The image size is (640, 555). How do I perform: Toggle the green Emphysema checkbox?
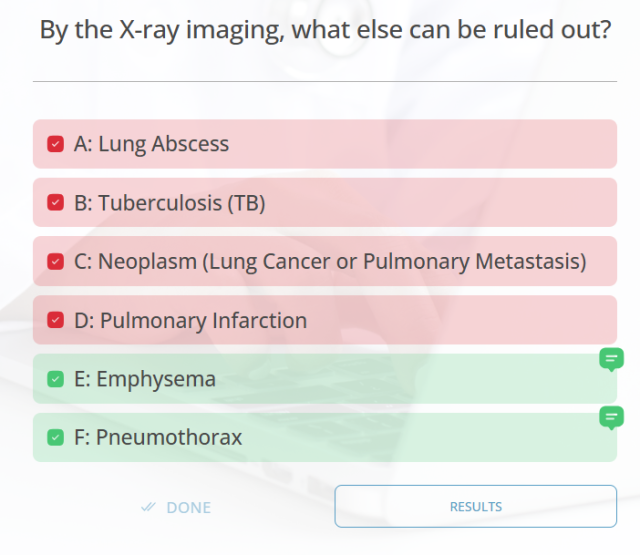(56, 380)
